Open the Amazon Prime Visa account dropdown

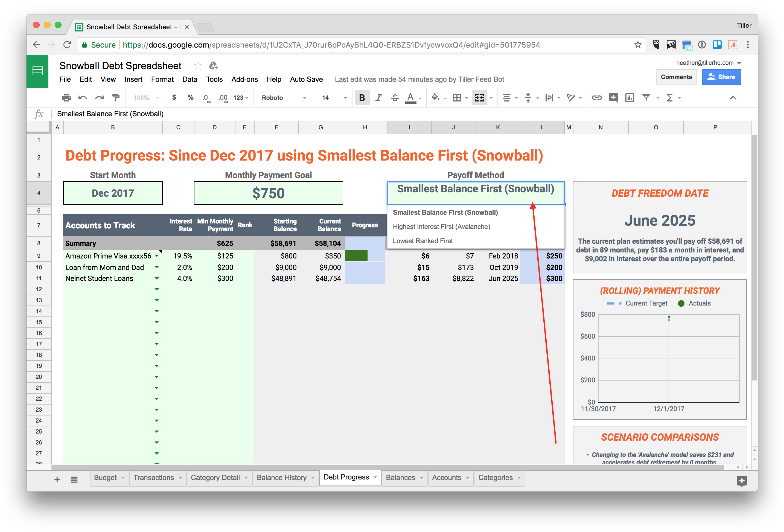point(156,256)
